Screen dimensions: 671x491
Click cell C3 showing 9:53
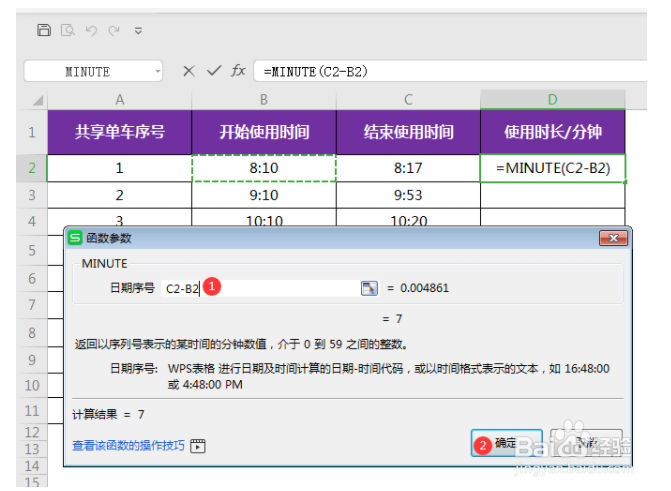click(408, 195)
